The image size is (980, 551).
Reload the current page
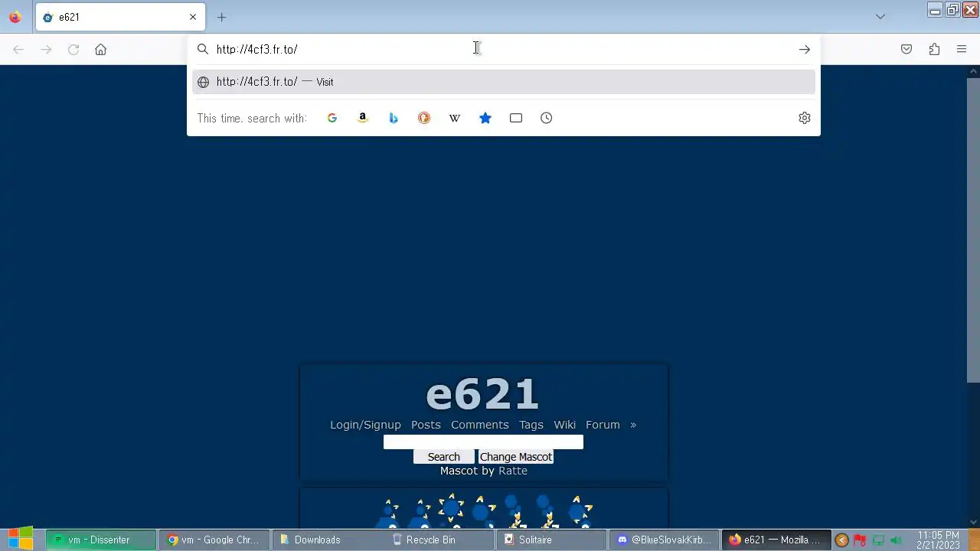coord(73,50)
